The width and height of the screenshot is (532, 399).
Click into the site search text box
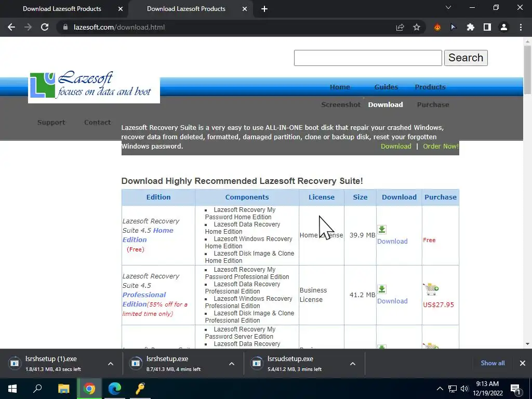[x=368, y=58]
